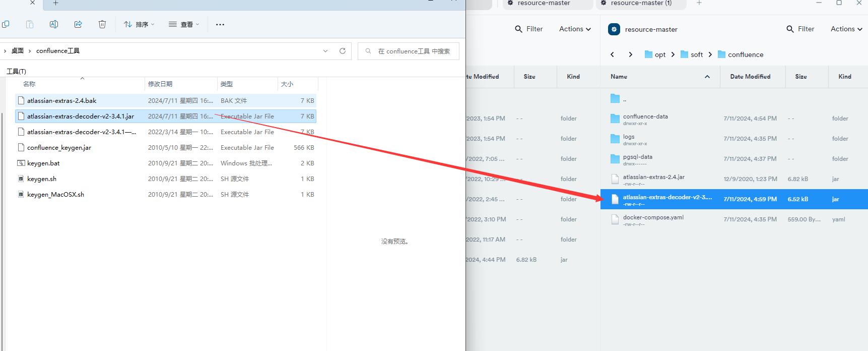Open the parent directory .. folder
Screen dimensions: 868x351
[734, 99]
